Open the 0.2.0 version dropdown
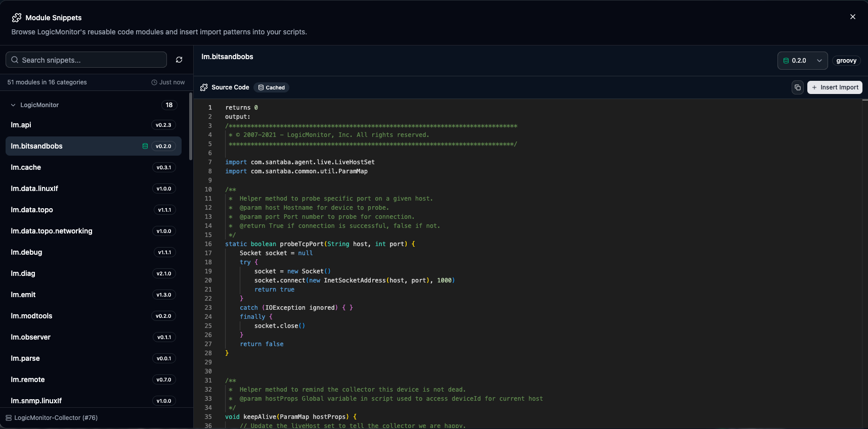Image resolution: width=868 pixels, height=429 pixels. [802, 61]
